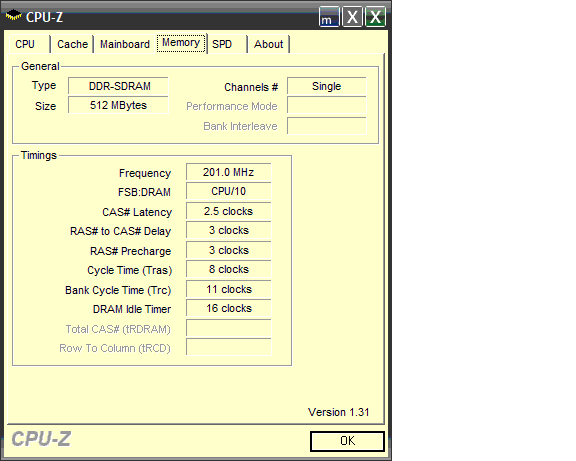576x461 pixels.
Task: Go to the Mainboard tab
Action: 125,44
